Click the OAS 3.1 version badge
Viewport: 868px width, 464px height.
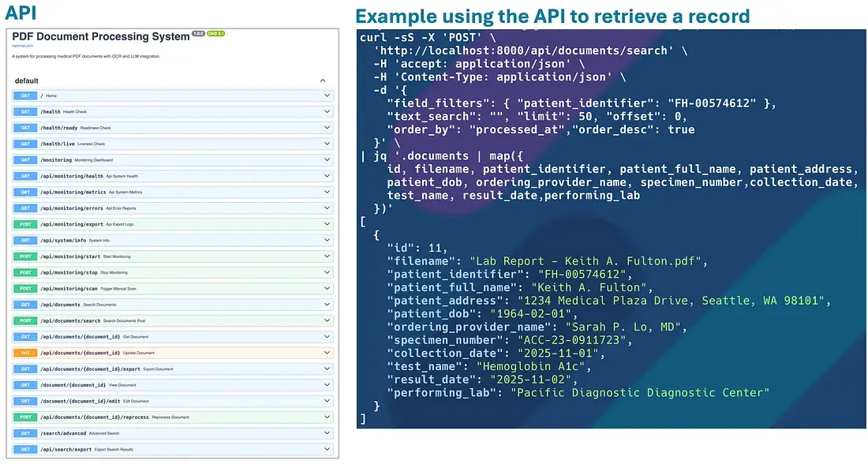(x=216, y=34)
